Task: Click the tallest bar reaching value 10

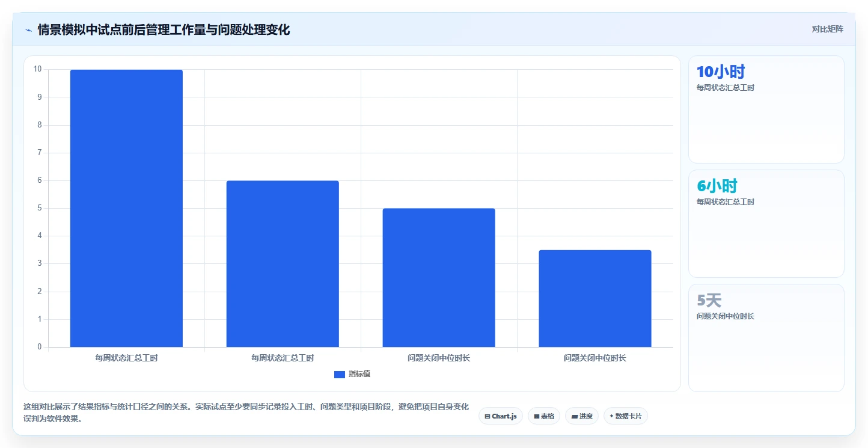Action: (x=126, y=208)
